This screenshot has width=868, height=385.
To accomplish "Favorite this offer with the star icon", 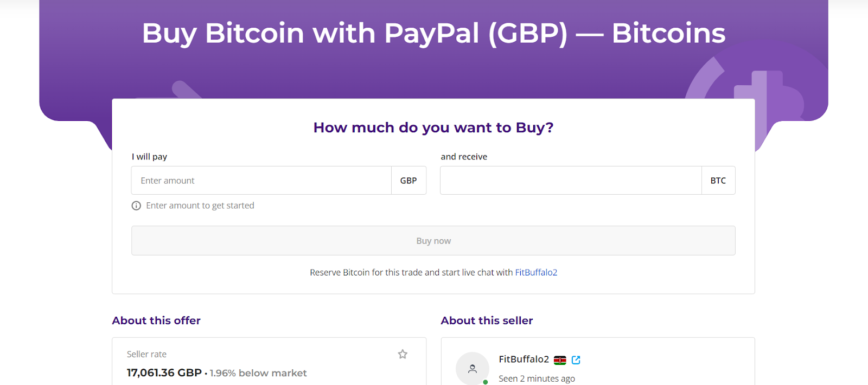I will (403, 354).
